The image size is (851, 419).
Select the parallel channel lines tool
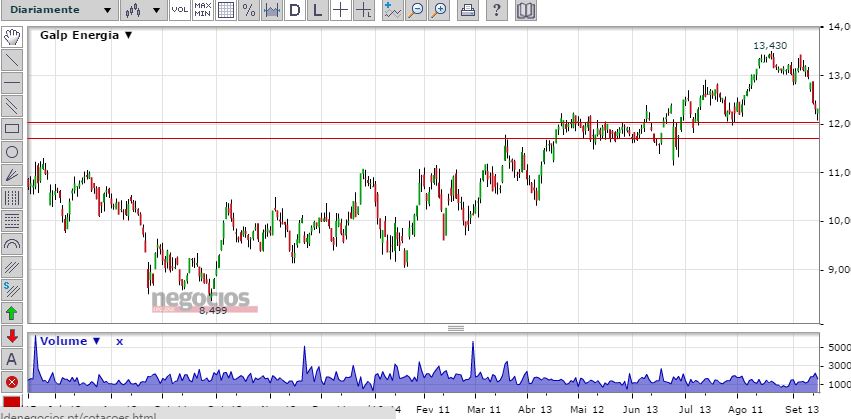[x=12, y=106]
